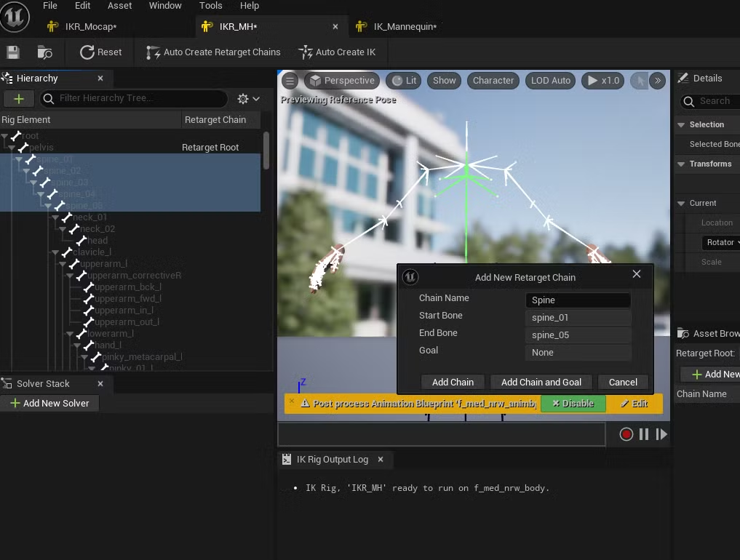Open the LOD Auto menu
Viewport: 740px width, 560px height.
click(551, 81)
